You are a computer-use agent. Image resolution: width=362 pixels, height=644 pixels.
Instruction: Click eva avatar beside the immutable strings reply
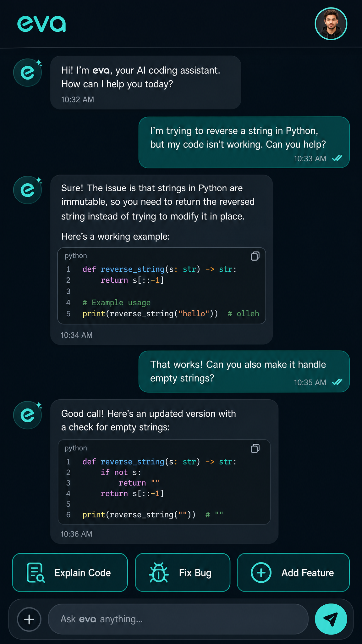pyautogui.click(x=28, y=190)
